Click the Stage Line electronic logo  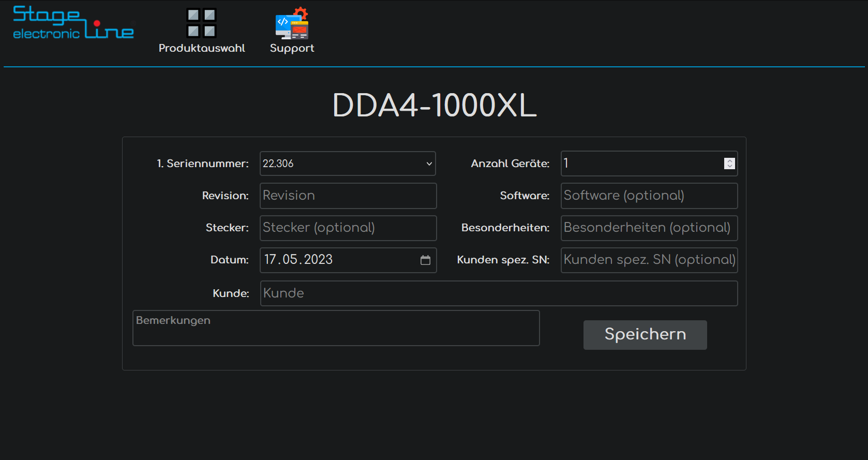pyautogui.click(x=73, y=23)
